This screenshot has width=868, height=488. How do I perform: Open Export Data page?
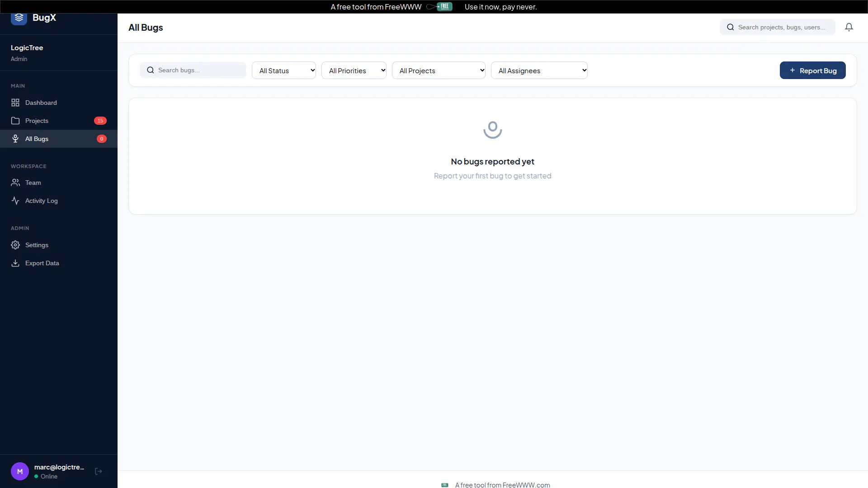click(59, 263)
